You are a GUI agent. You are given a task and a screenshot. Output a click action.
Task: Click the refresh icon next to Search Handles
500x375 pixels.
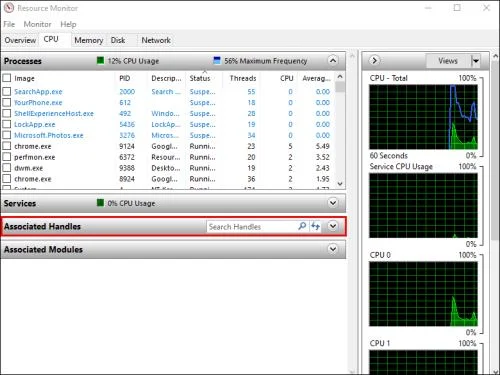click(315, 226)
